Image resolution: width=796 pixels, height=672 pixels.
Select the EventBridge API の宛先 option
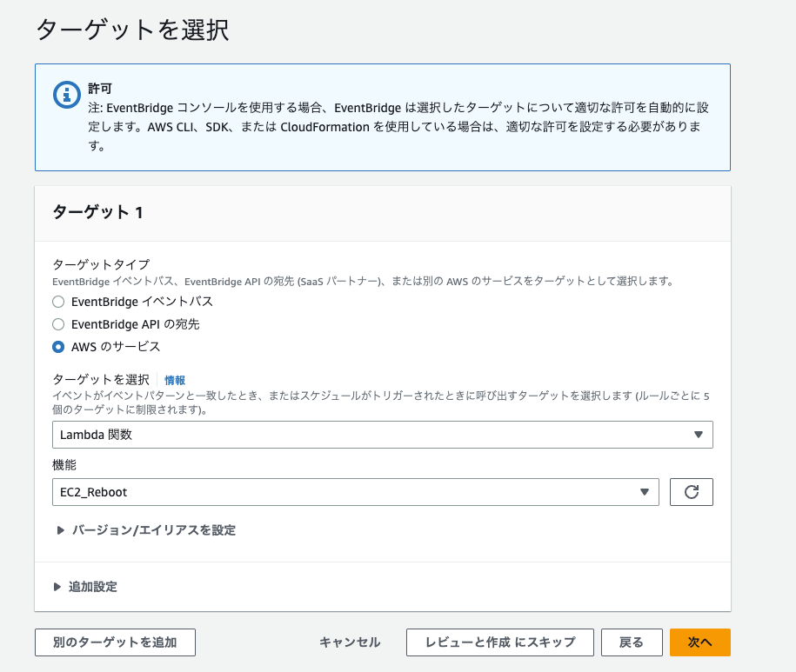tap(57, 323)
